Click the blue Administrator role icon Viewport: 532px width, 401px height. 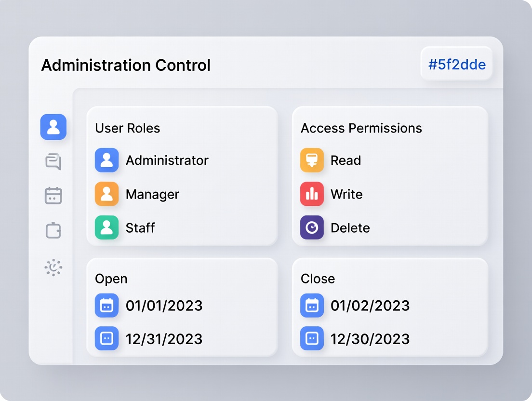[x=106, y=160]
